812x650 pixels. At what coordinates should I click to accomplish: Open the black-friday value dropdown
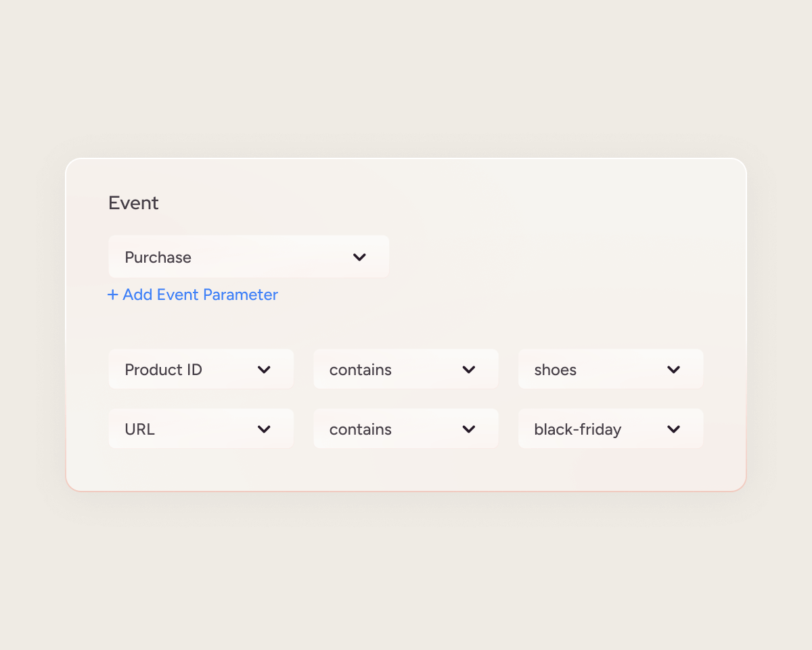coord(610,429)
